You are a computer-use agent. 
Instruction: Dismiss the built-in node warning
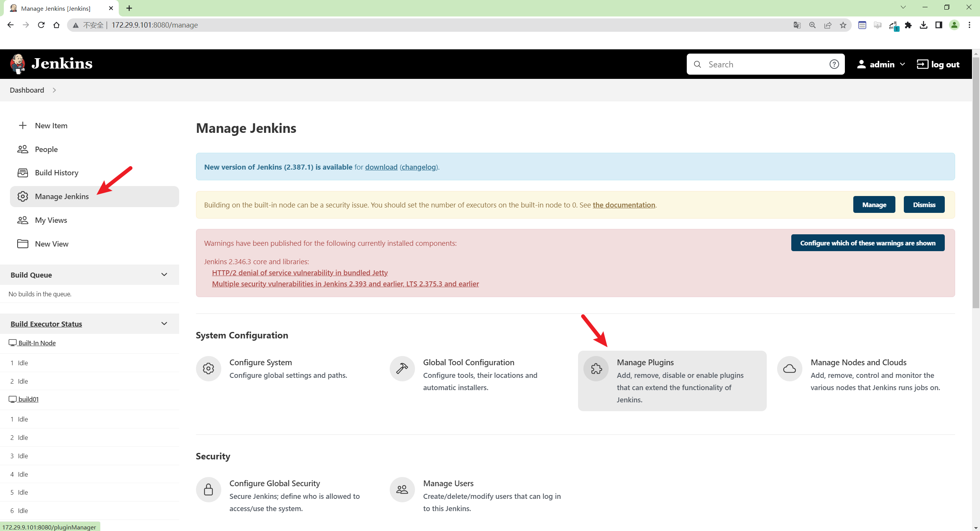924,204
